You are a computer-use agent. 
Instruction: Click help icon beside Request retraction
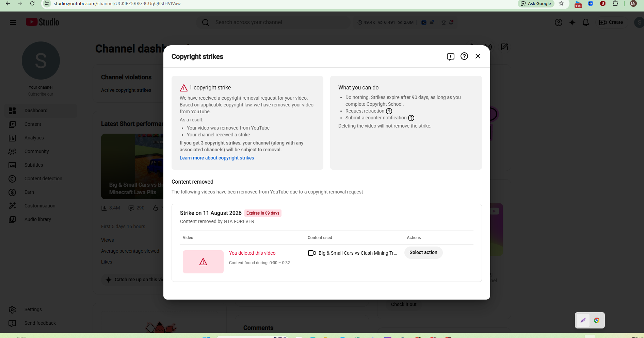click(x=389, y=111)
